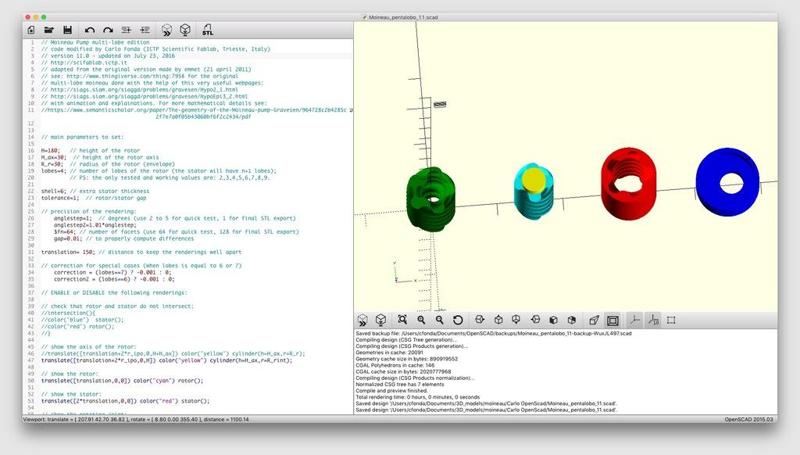Click the color("red") stator() code line
The image size is (800, 455).
126,401
